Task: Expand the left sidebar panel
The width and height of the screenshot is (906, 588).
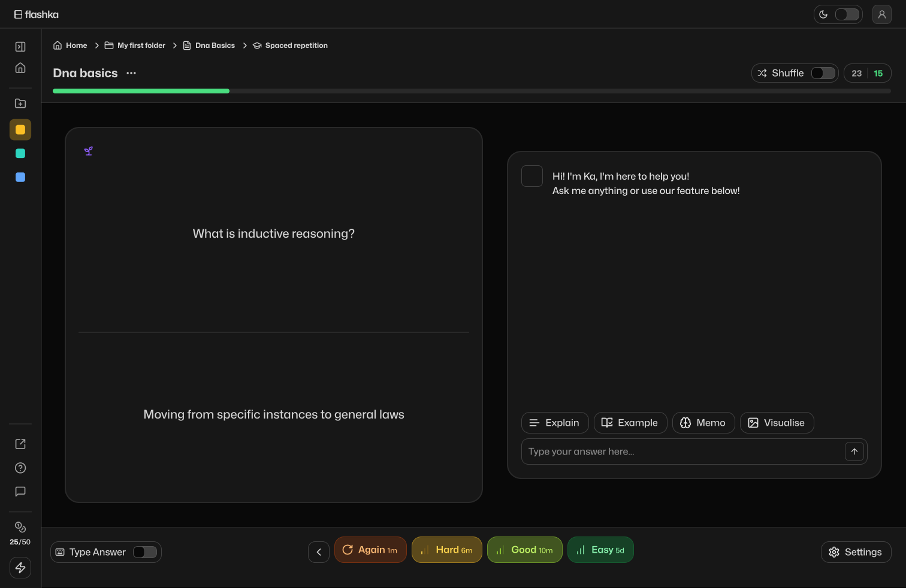Action: click(x=20, y=46)
